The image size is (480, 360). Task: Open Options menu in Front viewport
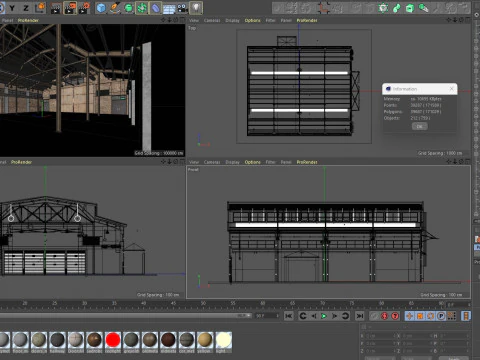tap(252, 162)
